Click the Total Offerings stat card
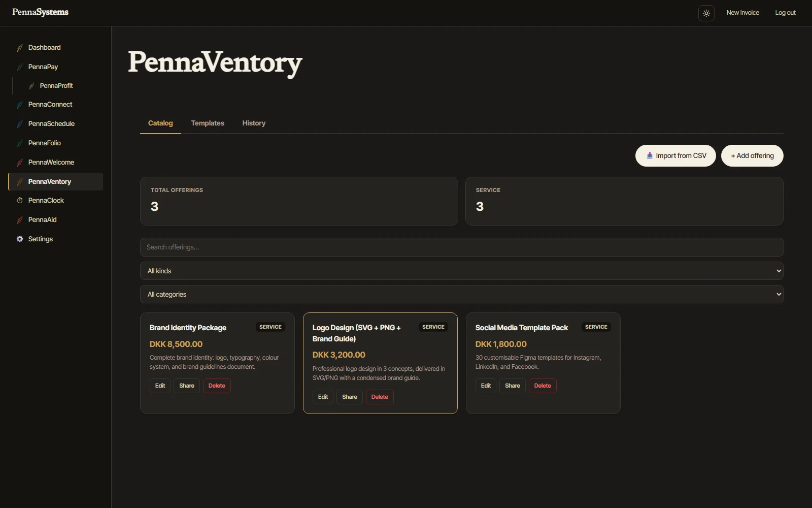This screenshot has height=508, width=812. click(299, 201)
